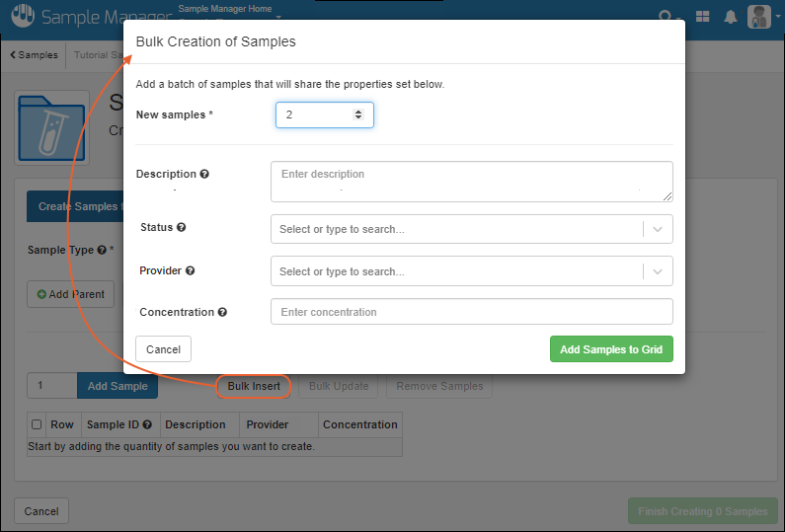
Task: Click the Enter concentration field
Action: pos(471,312)
